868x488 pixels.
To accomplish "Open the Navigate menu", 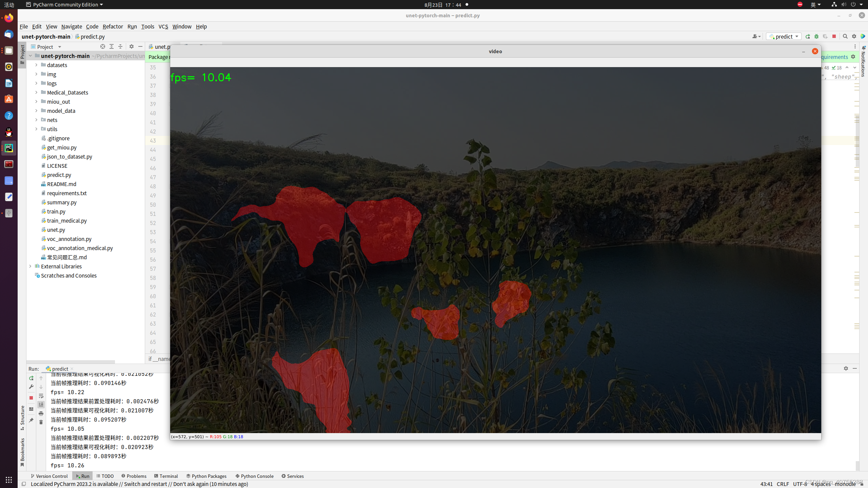I will (72, 26).
